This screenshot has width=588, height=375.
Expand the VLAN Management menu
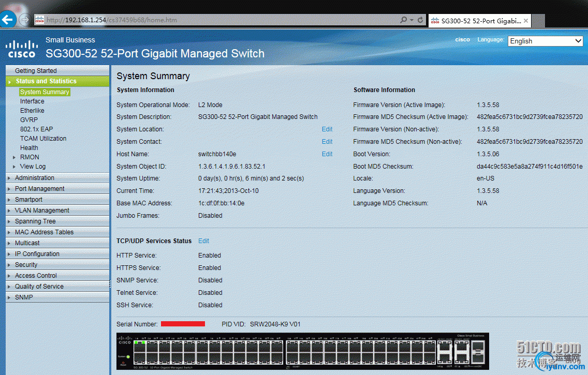(x=57, y=210)
